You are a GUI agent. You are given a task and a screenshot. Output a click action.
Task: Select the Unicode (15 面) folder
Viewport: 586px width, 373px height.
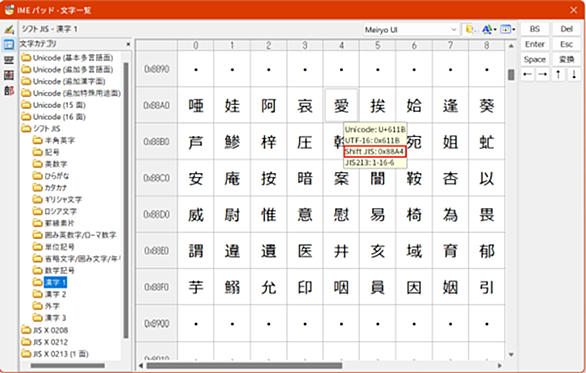pyautogui.click(x=53, y=105)
